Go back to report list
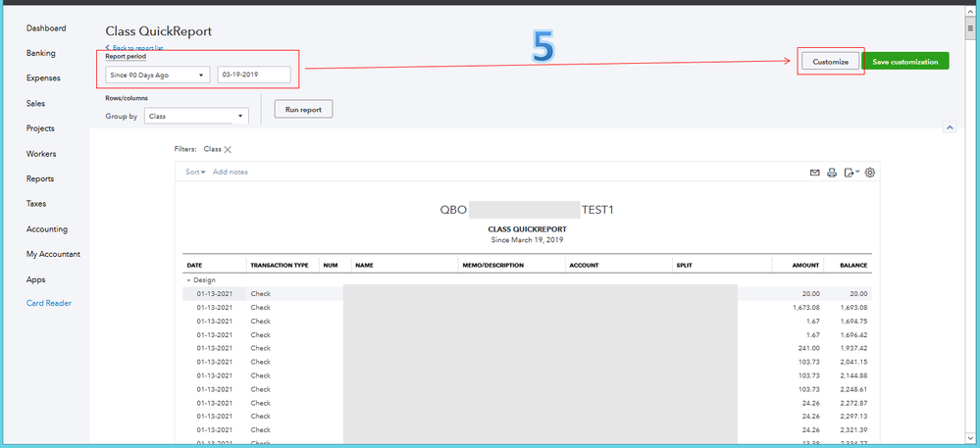 coord(135,47)
